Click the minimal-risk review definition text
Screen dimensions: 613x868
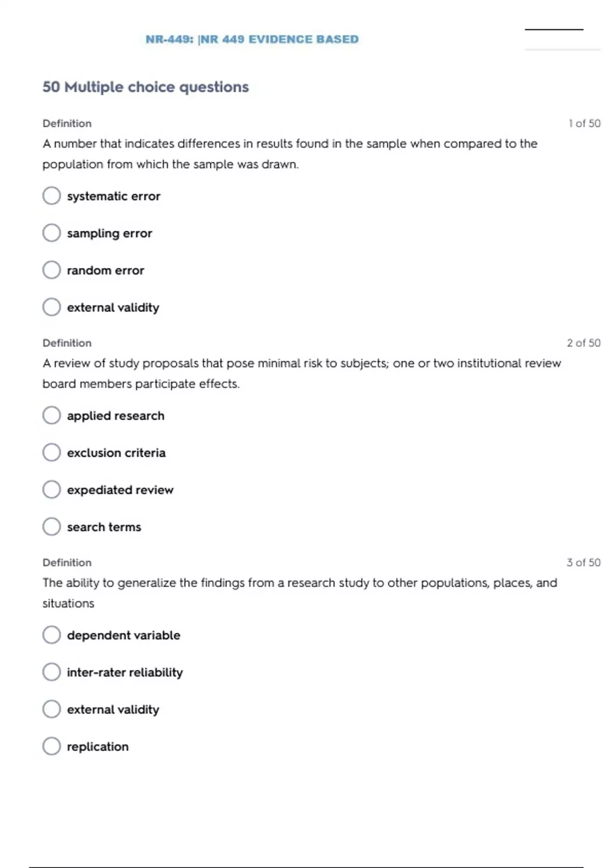[x=301, y=373]
